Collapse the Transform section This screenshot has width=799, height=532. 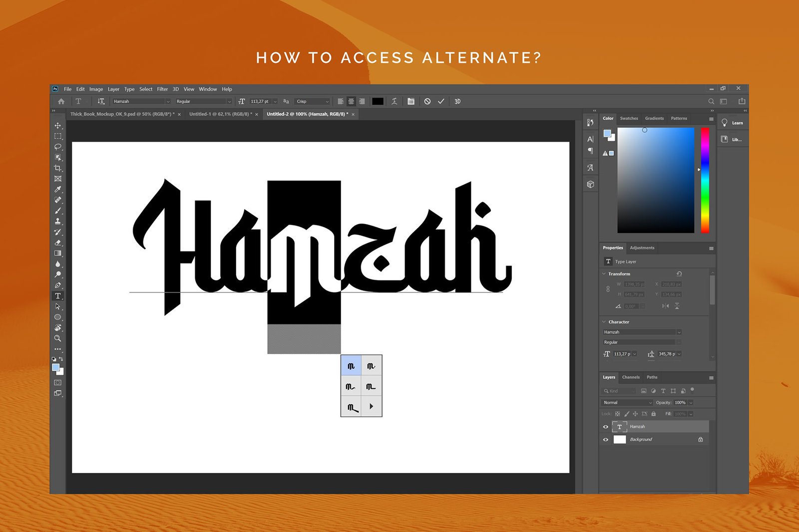pyautogui.click(x=604, y=274)
